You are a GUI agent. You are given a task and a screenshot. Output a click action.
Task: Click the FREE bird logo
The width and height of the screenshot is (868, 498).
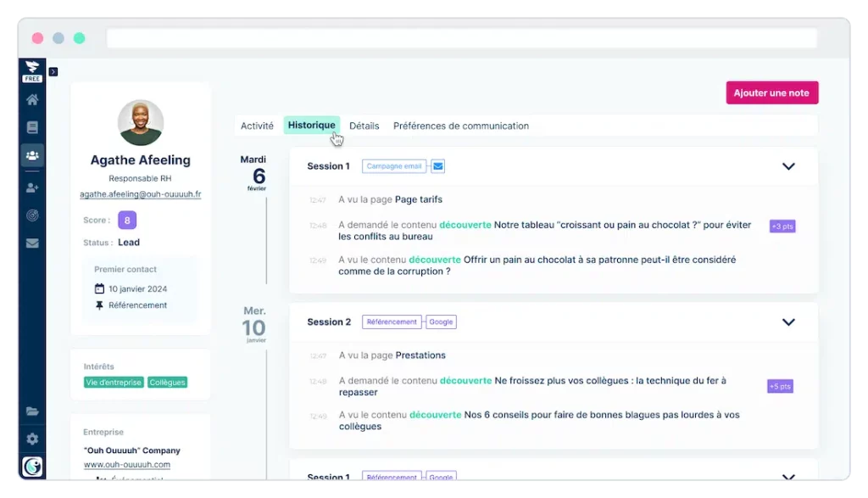click(x=32, y=71)
